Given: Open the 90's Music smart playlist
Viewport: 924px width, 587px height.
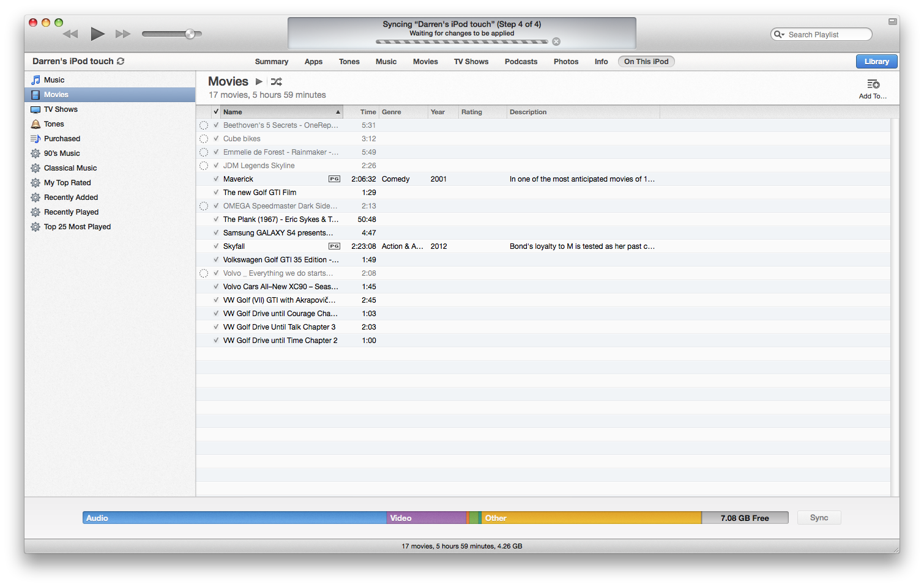Looking at the screenshot, I should click(x=110, y=153).
